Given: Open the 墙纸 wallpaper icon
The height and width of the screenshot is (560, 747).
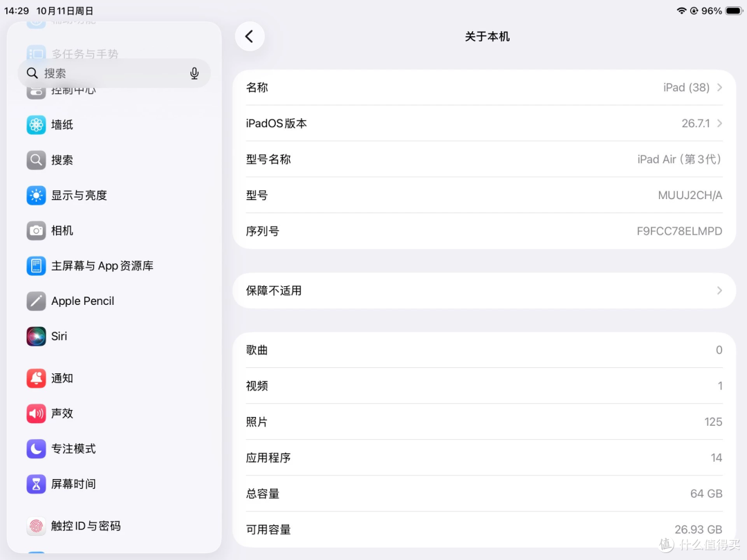Looking at the screenshot, I should click(36, 124).
